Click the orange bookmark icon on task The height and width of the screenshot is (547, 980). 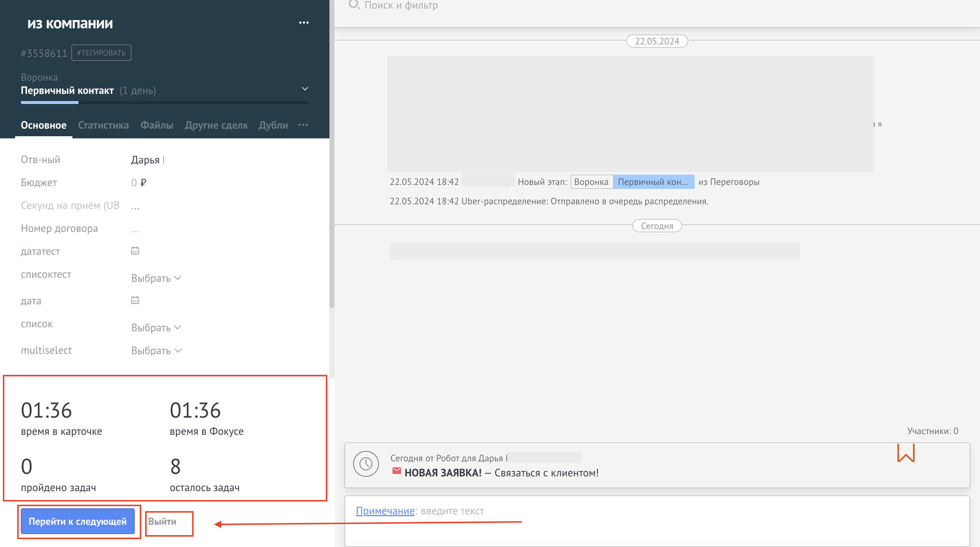pyautogui.click(x=906, y=453)
